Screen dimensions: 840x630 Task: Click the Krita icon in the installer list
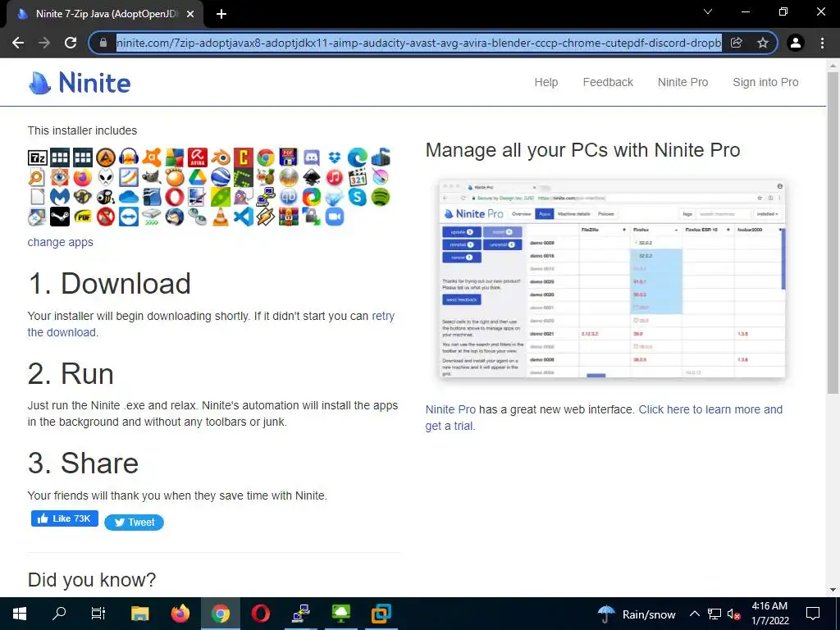point(381,177)
